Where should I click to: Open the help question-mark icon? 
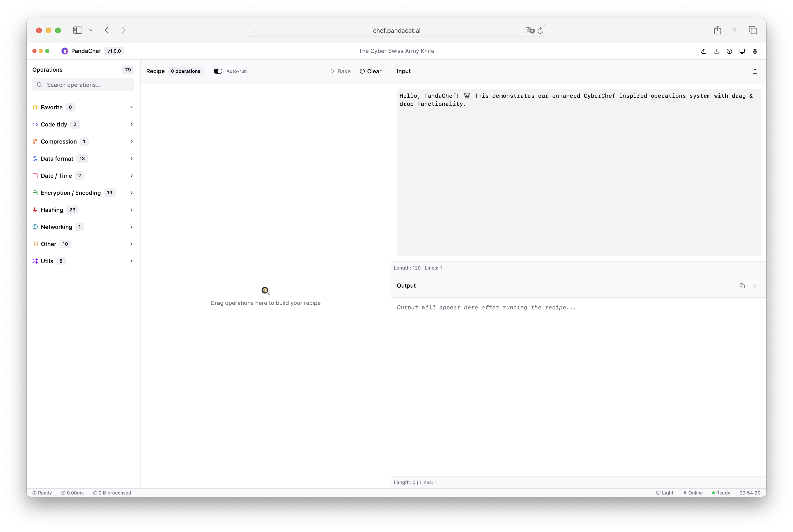point(729,51)
